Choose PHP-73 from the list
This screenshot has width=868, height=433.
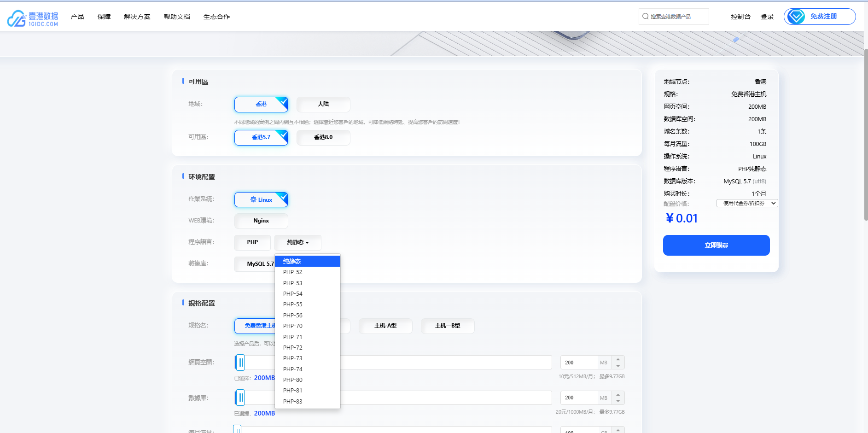[x=308, y=358]
